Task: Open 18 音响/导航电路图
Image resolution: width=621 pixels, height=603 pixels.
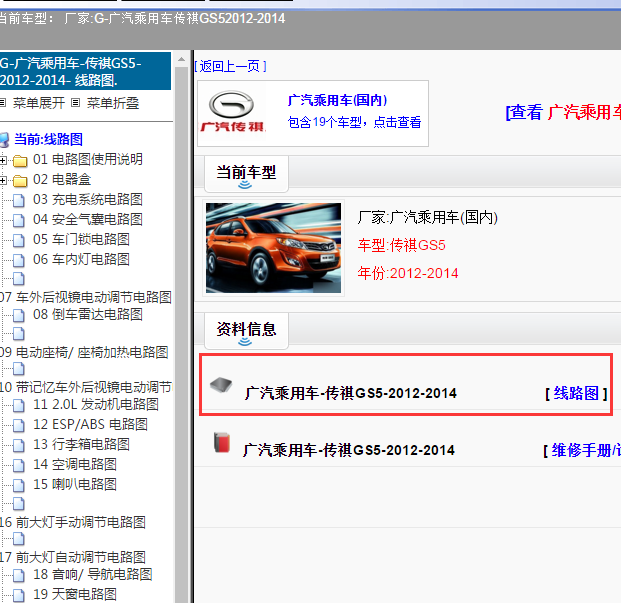Action: click(93, 574)
